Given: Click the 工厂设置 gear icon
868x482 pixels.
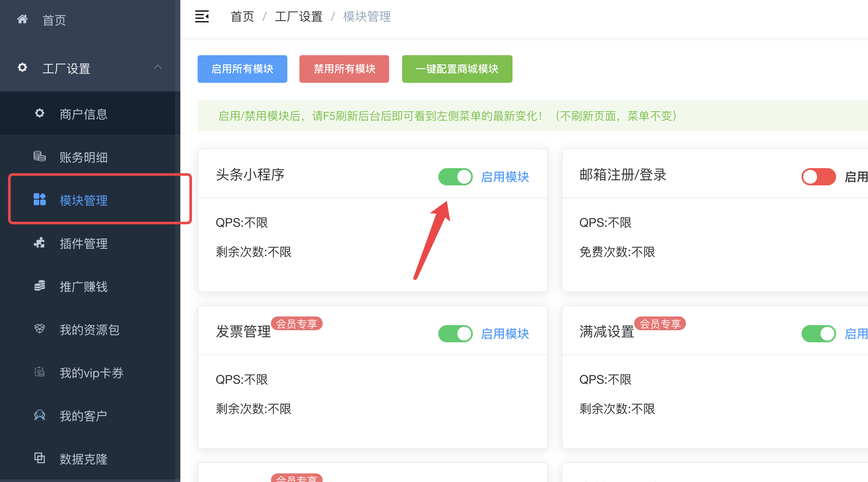Looking at the screenshot, I should (x=22, y=68).
